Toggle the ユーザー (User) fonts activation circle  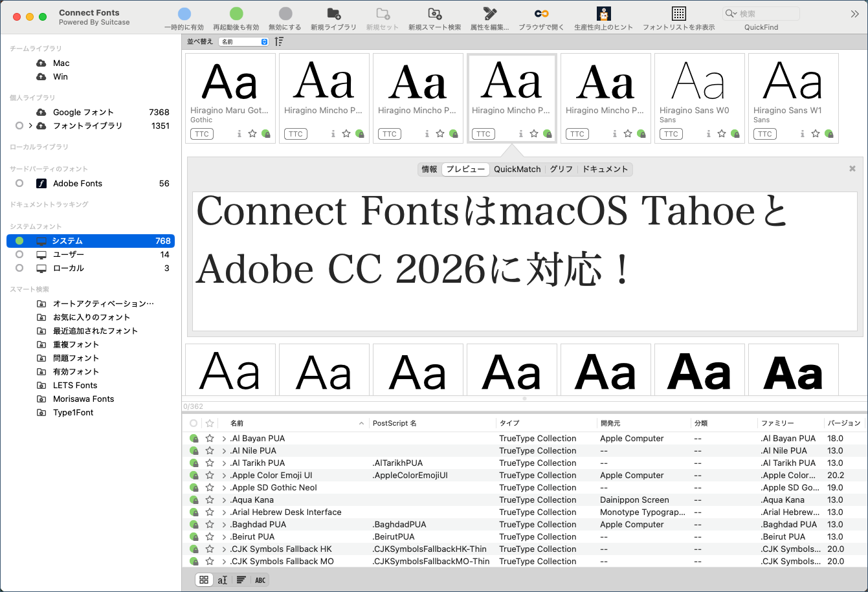click(19, 255)
